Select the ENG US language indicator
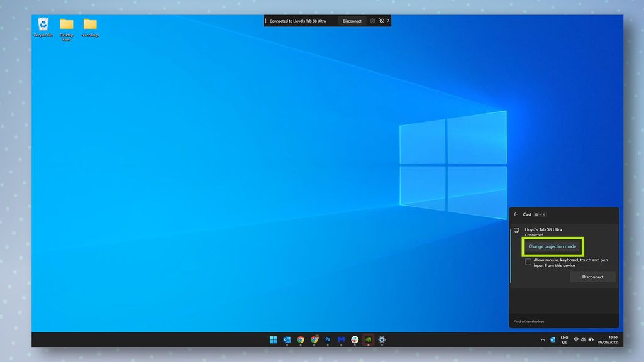 pyautogui.click(x=564, y=339)
